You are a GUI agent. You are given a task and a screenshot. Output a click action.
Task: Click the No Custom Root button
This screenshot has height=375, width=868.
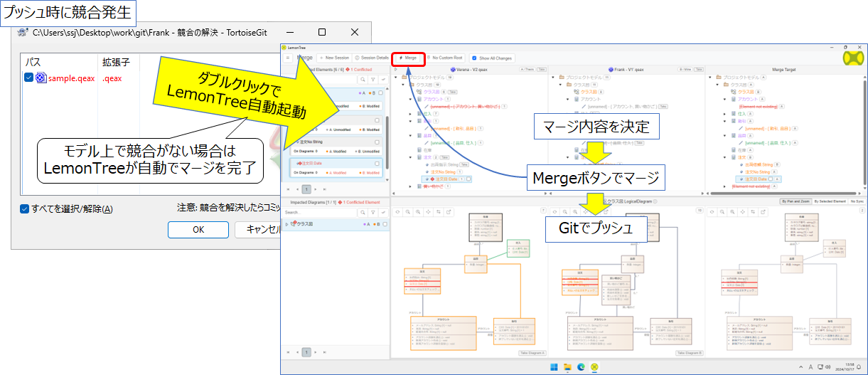[x=445, y=58]
